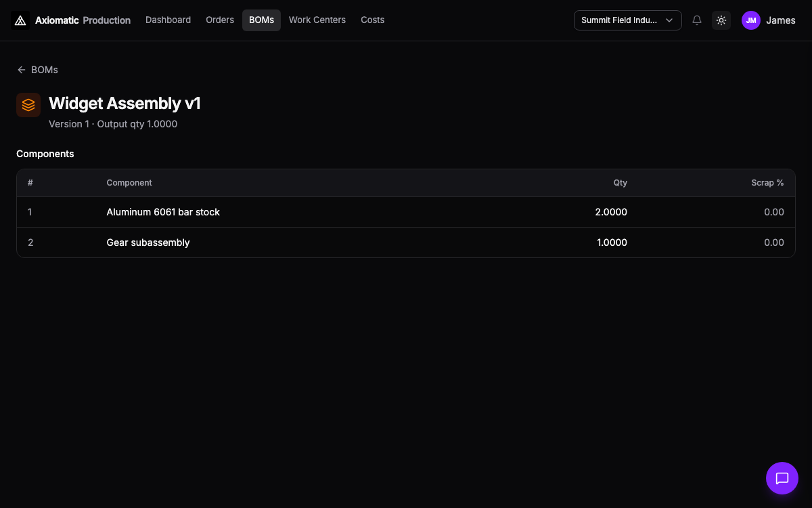Go to the Dashboard tab
Screen dimensions: 812x508
pos(168,20)
